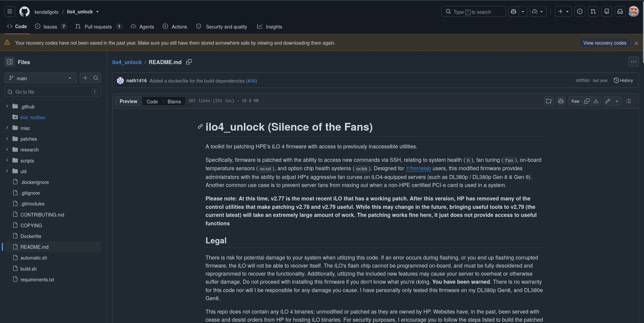The height and width of the screenshot is (323, 644).
Task: Copy raw file contents
Action: click(x=587, y=101)
